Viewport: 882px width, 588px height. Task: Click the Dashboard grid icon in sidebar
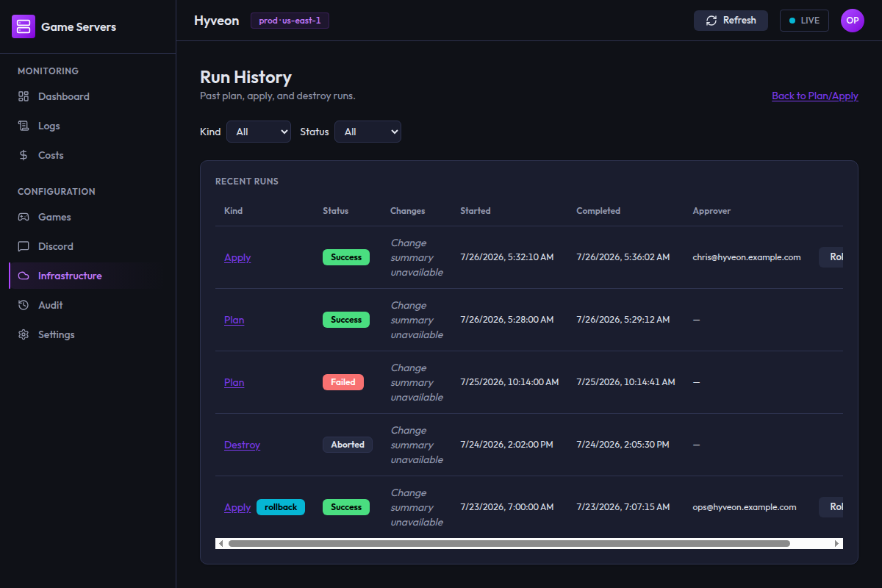pyautogui.click(x=24, y=96)
